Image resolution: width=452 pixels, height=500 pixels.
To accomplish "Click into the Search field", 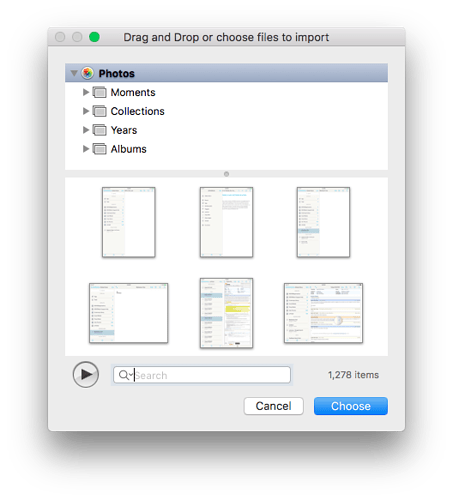I will [202, 375].
